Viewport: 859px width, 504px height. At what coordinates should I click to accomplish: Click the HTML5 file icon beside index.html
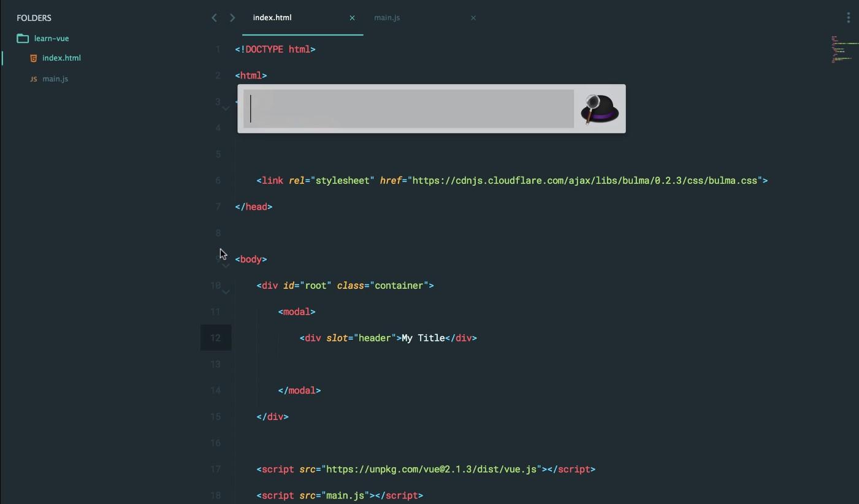33,58
